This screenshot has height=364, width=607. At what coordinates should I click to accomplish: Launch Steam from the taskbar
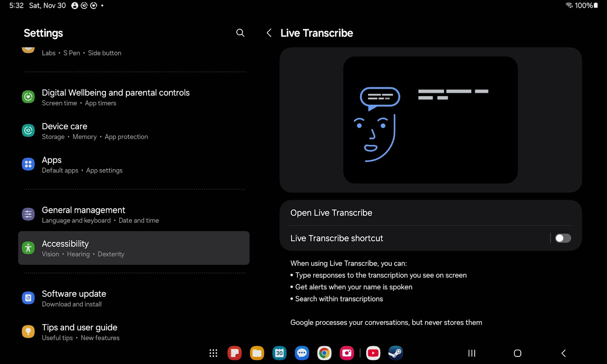[396, 353]
